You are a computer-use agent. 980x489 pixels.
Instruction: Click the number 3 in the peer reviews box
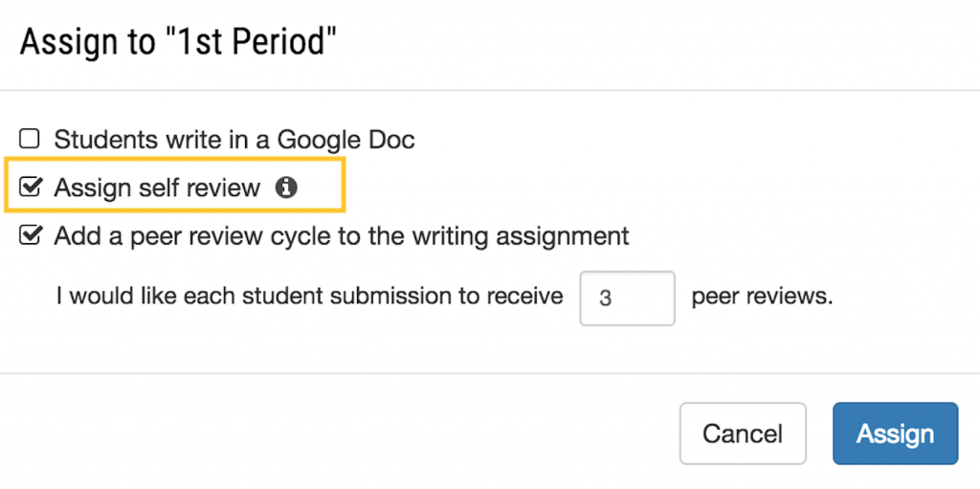605,299
